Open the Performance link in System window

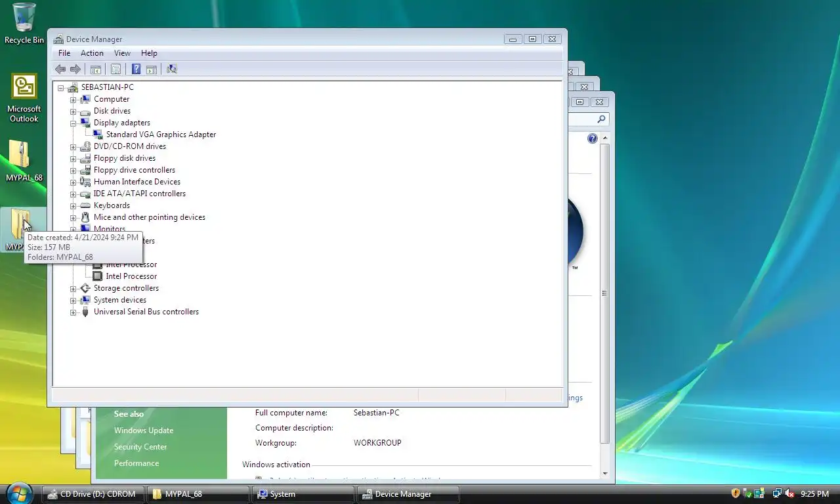click(x=136, y=463)
